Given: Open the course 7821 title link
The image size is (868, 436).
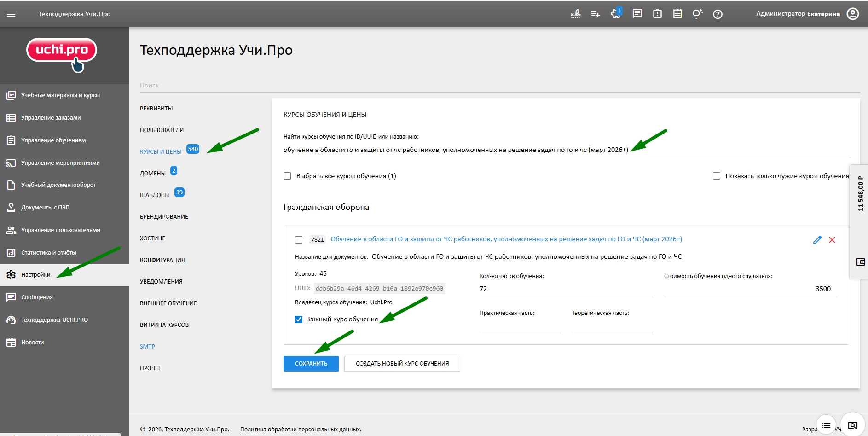Looking at the screenshot, I should (x=506, y=239).
